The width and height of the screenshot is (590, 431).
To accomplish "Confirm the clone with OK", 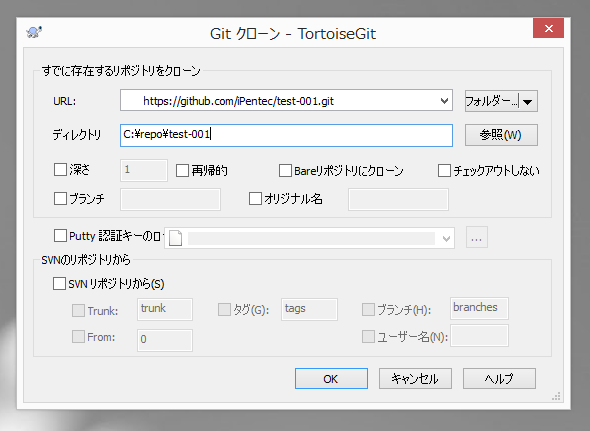I will click(331, 379).
